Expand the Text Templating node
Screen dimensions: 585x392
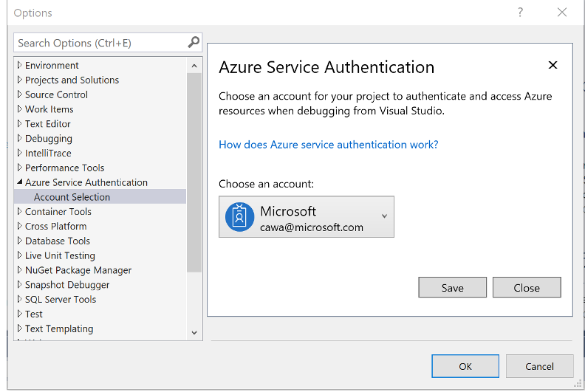[x=20, y=329]
